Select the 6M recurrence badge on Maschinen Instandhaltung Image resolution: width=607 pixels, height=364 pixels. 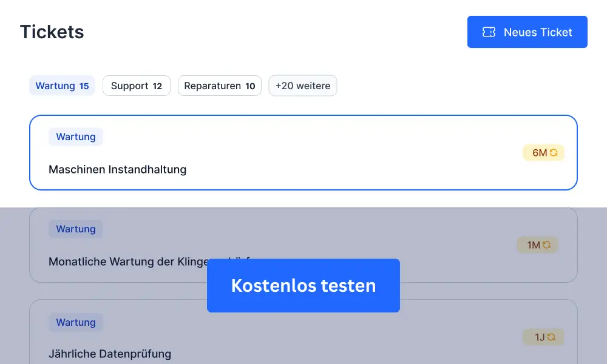543,152
